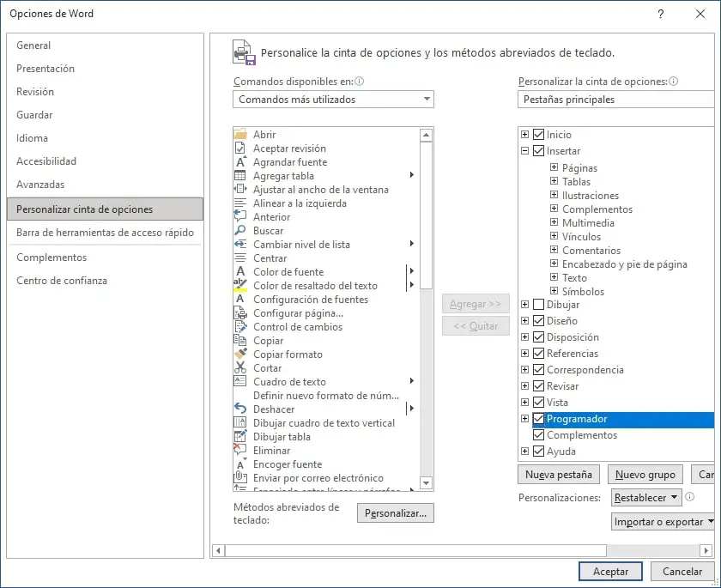Image resolution: width=721 pixels, height=588 pixels.
Task: Click the Dibujar tabla icon
Action: (240, 436)
